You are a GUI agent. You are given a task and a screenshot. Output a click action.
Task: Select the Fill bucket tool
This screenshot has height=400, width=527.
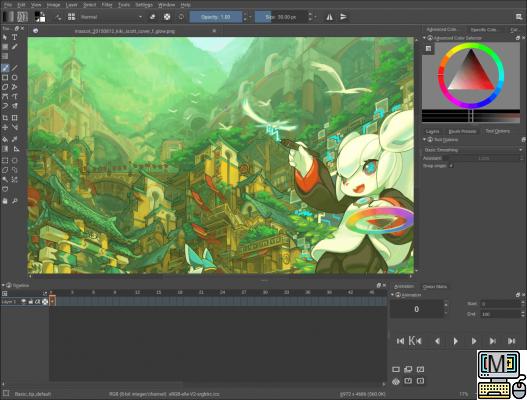pyautogui.click(x=5, y=139)
